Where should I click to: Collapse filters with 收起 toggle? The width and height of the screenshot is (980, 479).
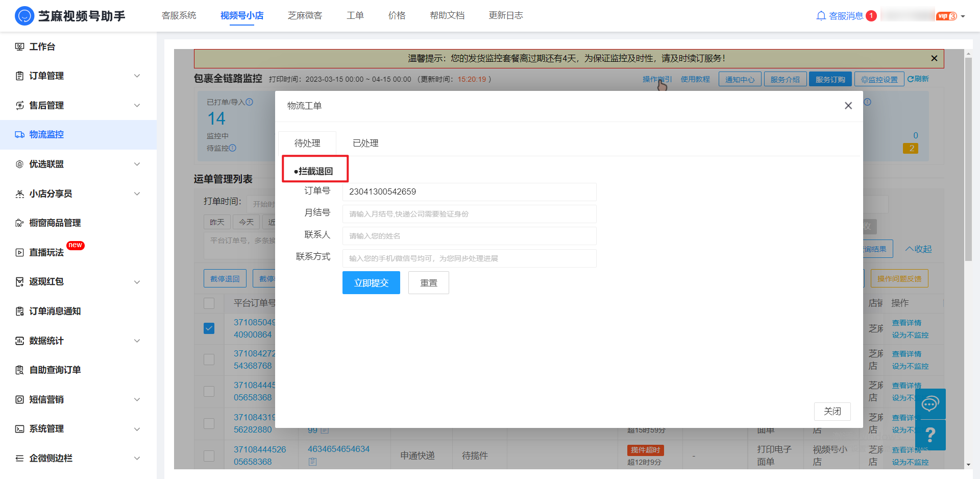pos(918,249)
